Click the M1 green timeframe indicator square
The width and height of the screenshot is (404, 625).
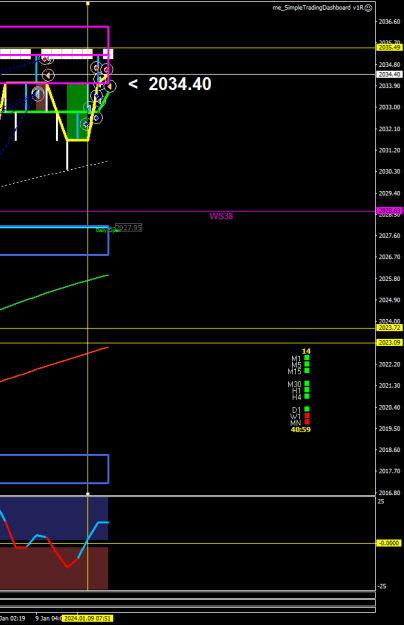click(x=307, y=358)
